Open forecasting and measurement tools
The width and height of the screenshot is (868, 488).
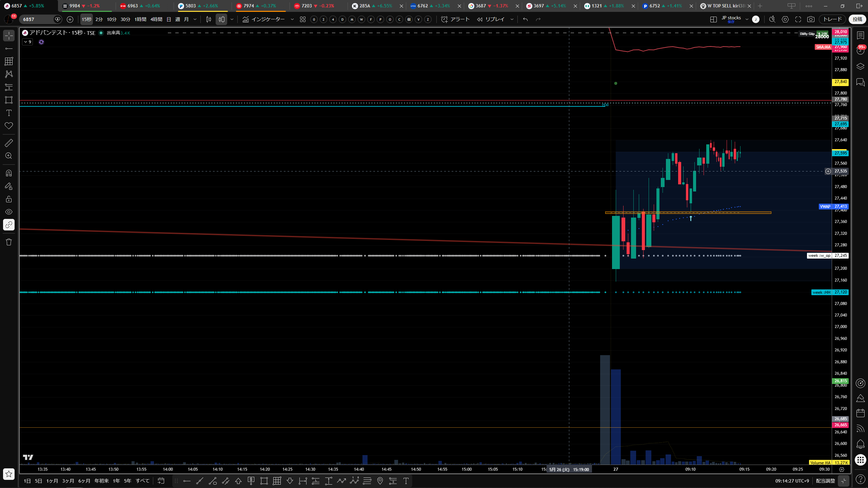click(9, 87)
